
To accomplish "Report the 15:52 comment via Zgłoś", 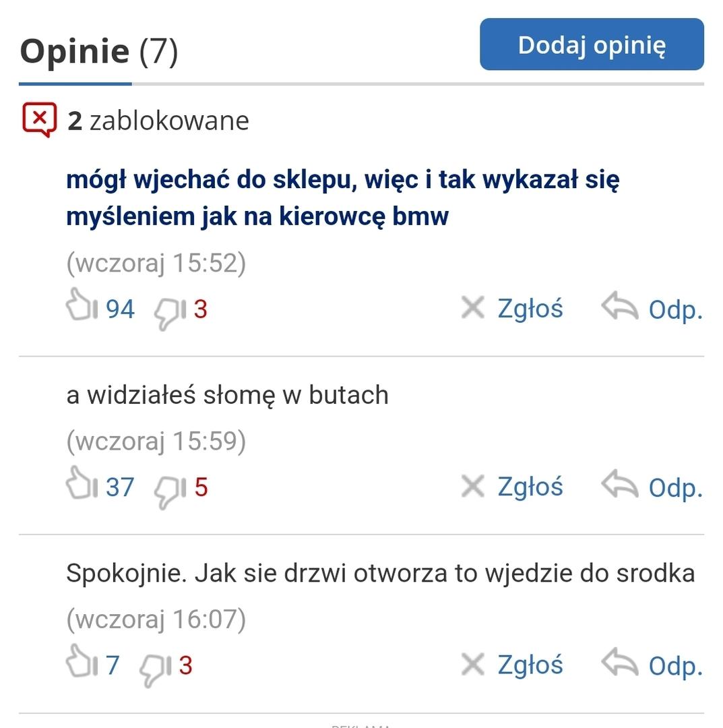I will (x=530, y=308).
